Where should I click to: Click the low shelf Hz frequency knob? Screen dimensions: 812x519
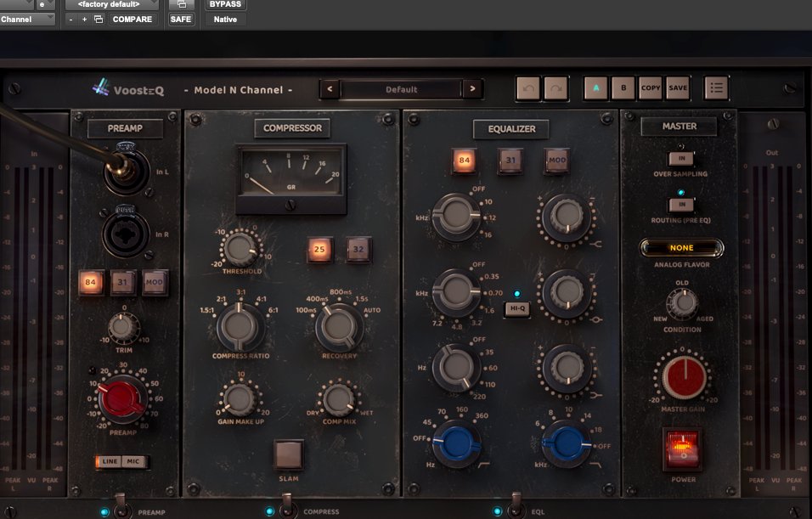[456, 367]
